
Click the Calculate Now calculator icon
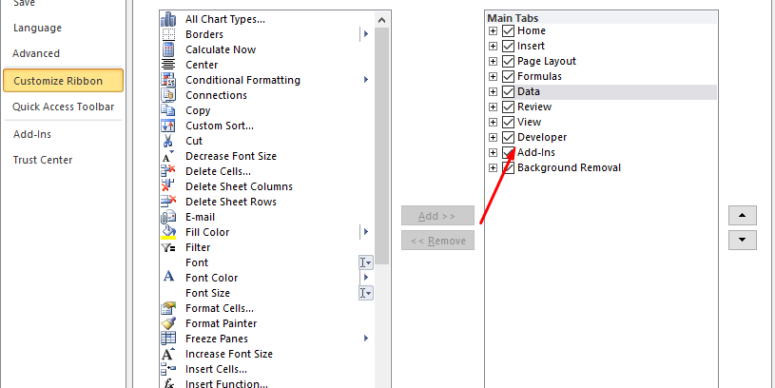tap(168, 49)
